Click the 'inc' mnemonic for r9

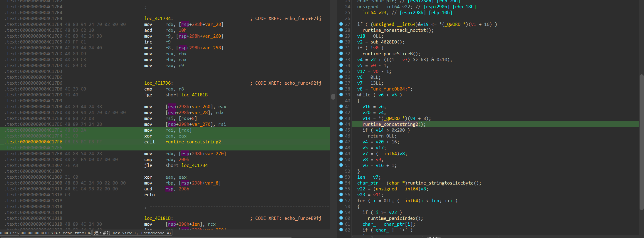[148, 42]
